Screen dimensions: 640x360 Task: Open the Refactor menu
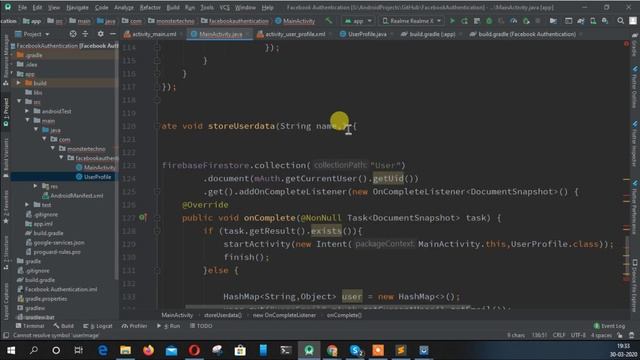pos(150,7)
